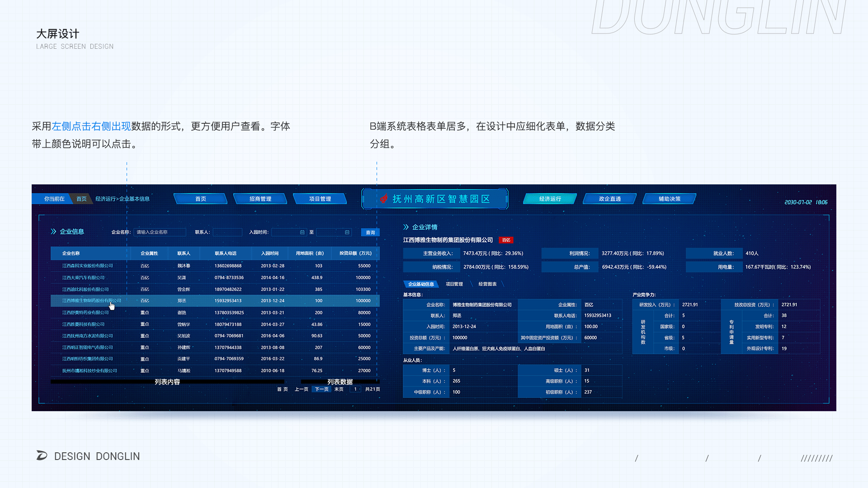
Task: Select the 企业基础信息 detail tab
Action: coord(421,284)
